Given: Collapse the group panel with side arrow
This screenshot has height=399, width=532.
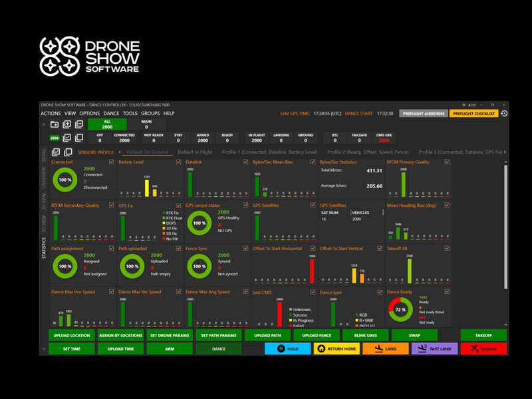Looking at the screenshot, I should coord(43,124).
